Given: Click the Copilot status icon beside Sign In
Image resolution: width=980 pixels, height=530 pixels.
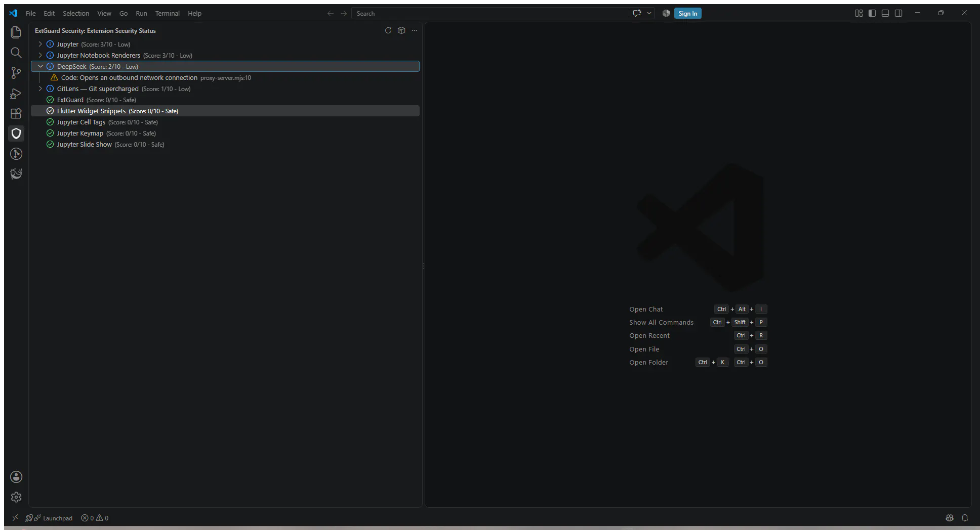Looking at the screenshot, I should (666, 13).
